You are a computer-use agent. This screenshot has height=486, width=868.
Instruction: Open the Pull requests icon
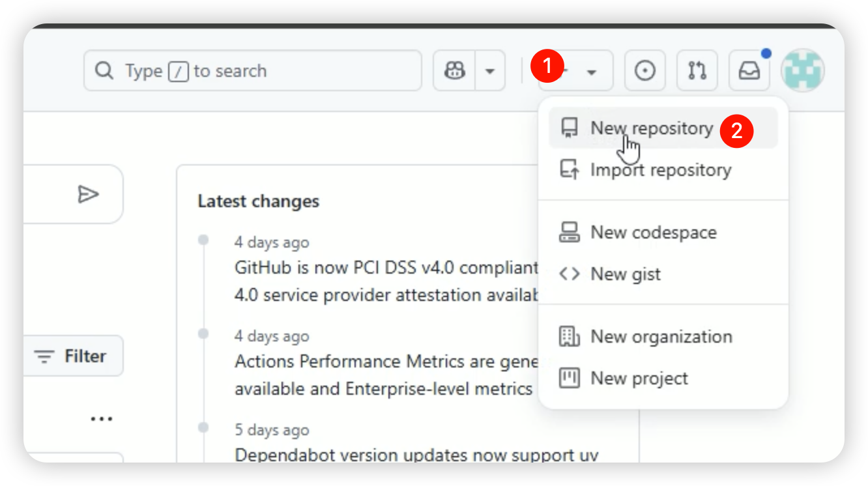[x=697, y=70]
